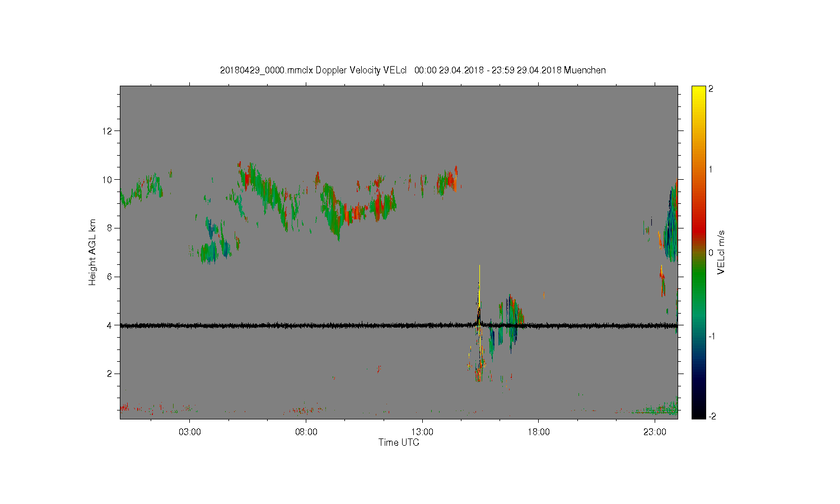
Task: Click the 'Time UTC' axis title
Action: [399, 442]
